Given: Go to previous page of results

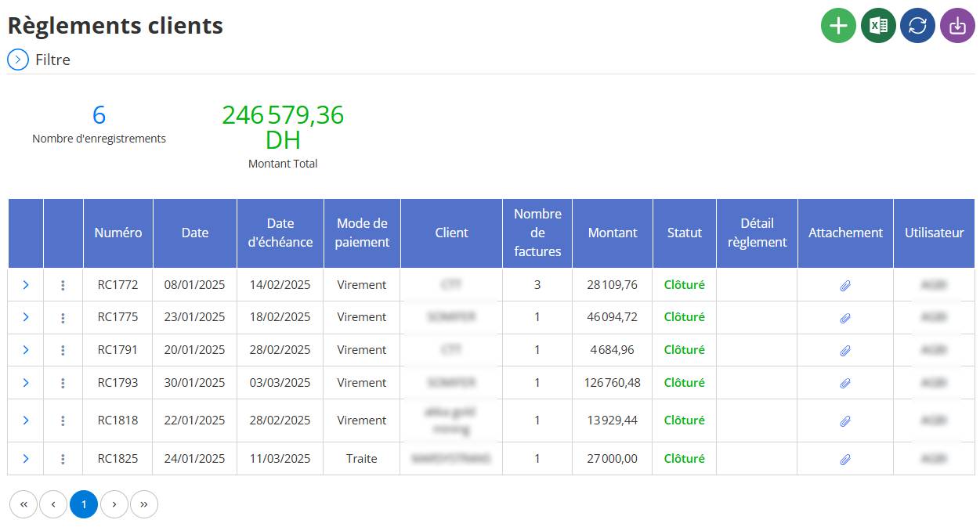Looking at the screenshot, I should click(x=53, y=504).
